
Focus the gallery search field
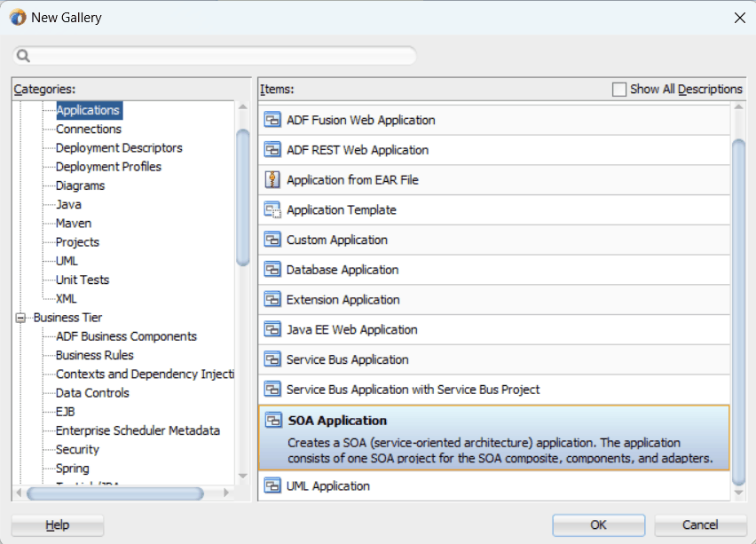tap(215, 56)
